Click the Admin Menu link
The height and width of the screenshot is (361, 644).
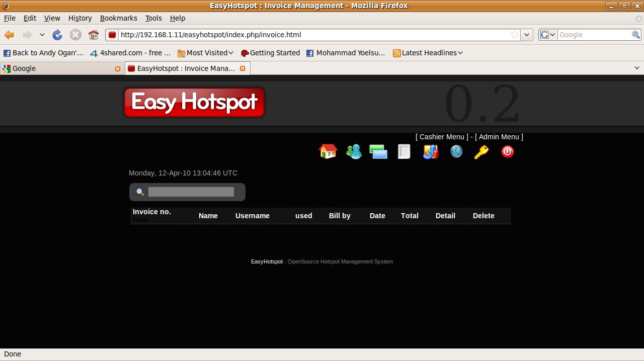coord(499,137)
